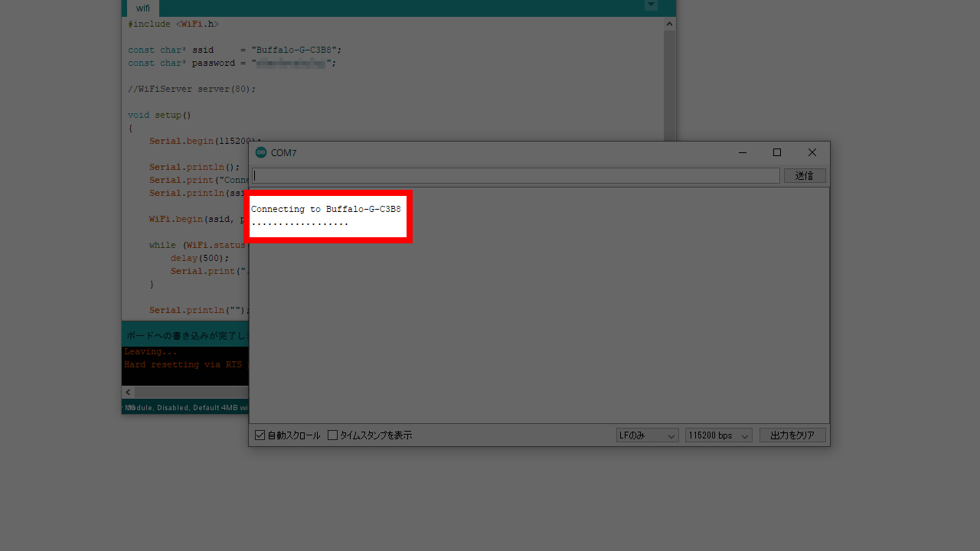The image size is (980, 551).
Task: Open the 115200 bps baud rate dropdown
Action: 718,435
